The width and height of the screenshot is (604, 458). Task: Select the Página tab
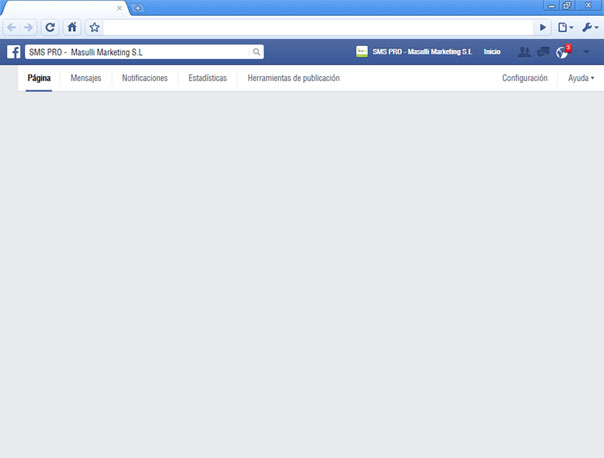click(x=39, y=78)
